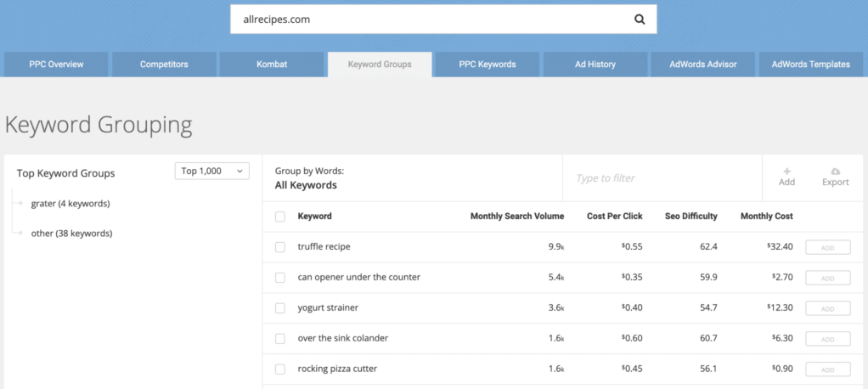
Task: Sort by Seo Difficulty column
Action: [x=690, y=217]
